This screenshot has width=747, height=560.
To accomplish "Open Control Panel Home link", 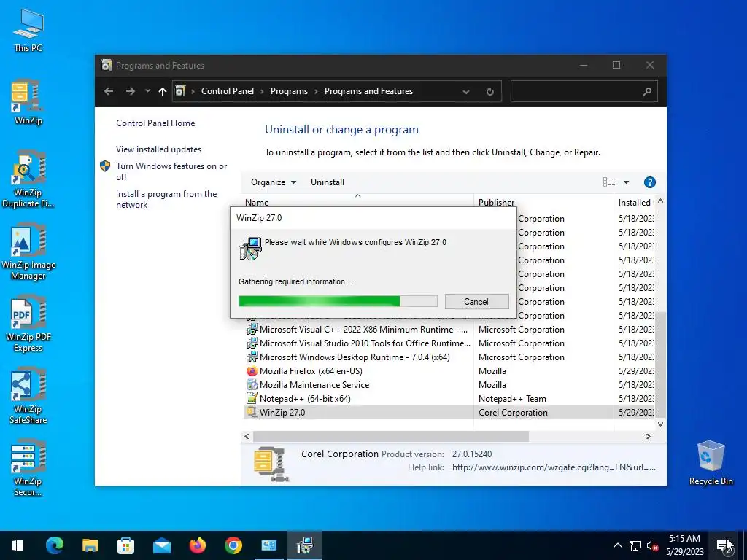I will (x=155, y=123).
